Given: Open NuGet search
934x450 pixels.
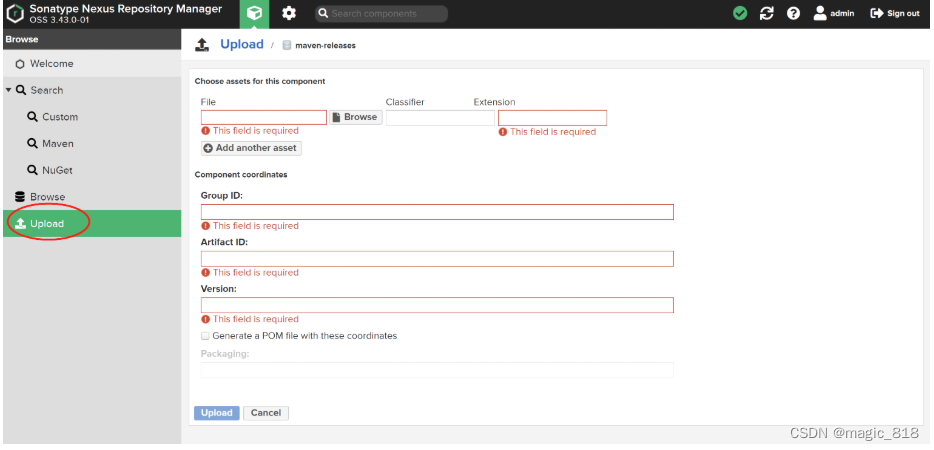Looking at the screenshot, I should coord(50,170).
